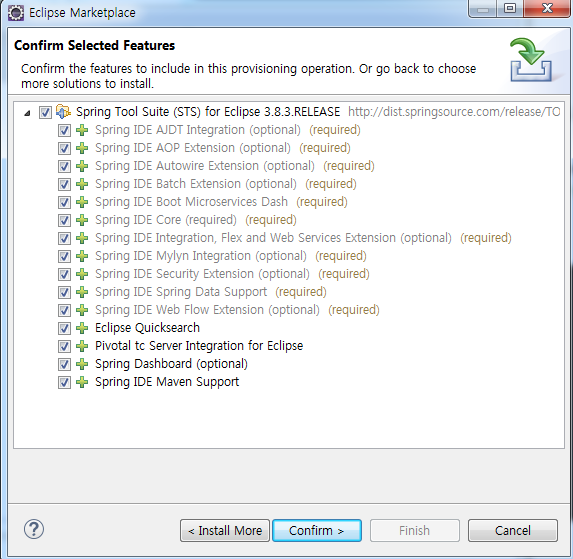Select the Spring IDE Maven Support label

[167, 382]
